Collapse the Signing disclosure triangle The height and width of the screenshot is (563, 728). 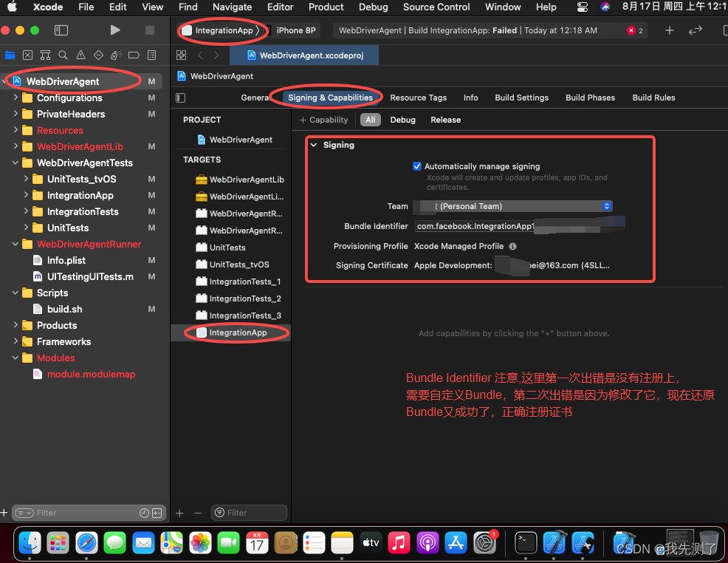[315, 145]
